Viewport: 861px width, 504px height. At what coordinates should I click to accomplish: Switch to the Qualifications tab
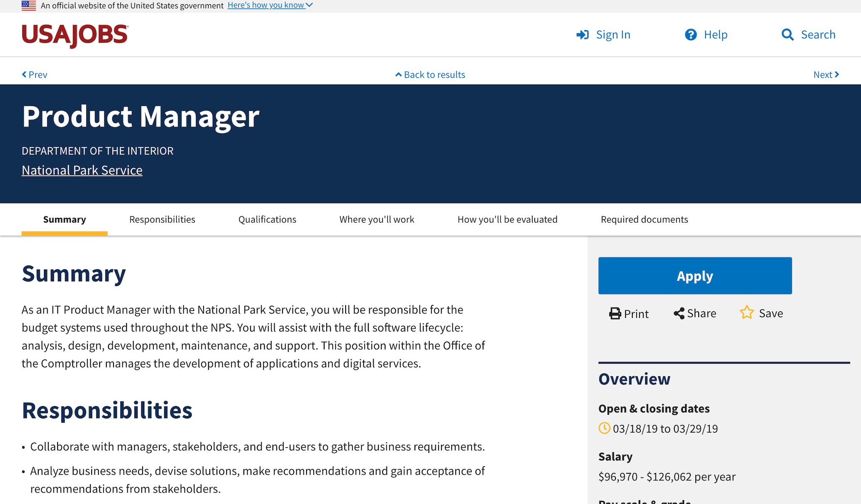click(x=267, y=219)
